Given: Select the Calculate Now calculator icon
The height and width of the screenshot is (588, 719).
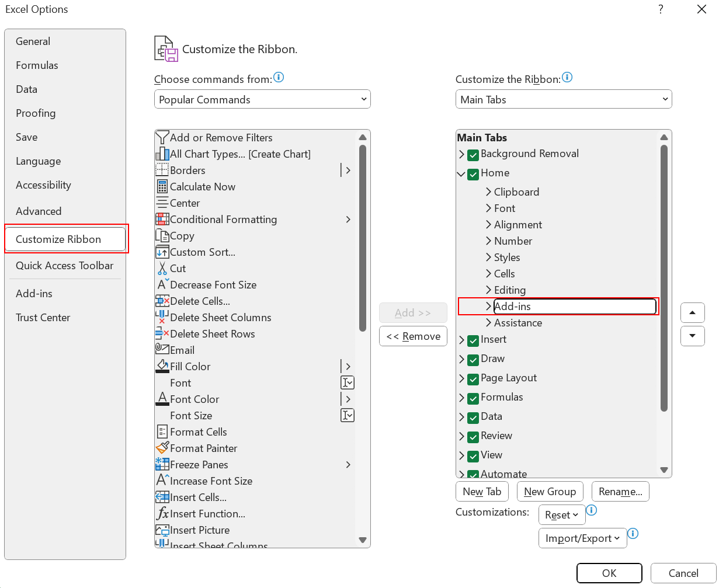Looking at the screenshot, I should pyautogui.click(x=162, y=187).
